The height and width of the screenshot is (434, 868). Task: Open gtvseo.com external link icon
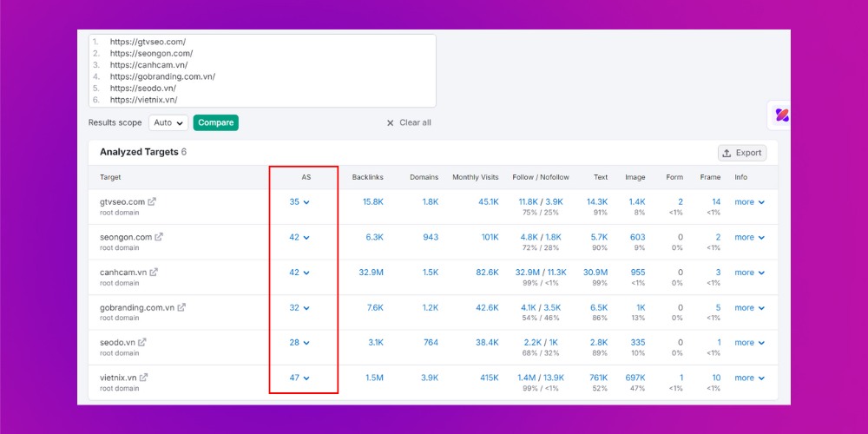click(x=152, y=201)
